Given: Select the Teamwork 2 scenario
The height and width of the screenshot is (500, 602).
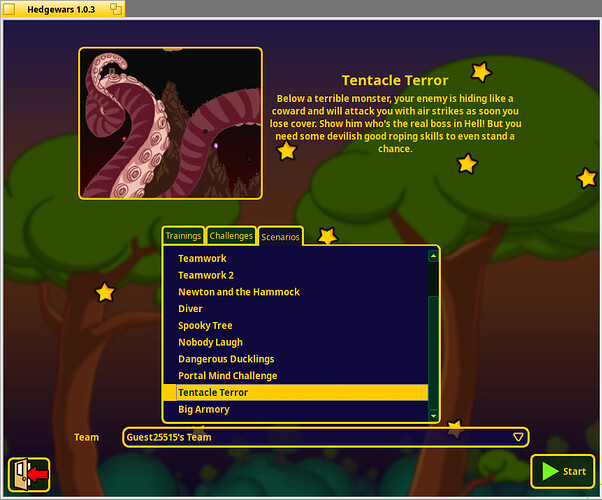Looking at the screenshot, I should (296, 275).
